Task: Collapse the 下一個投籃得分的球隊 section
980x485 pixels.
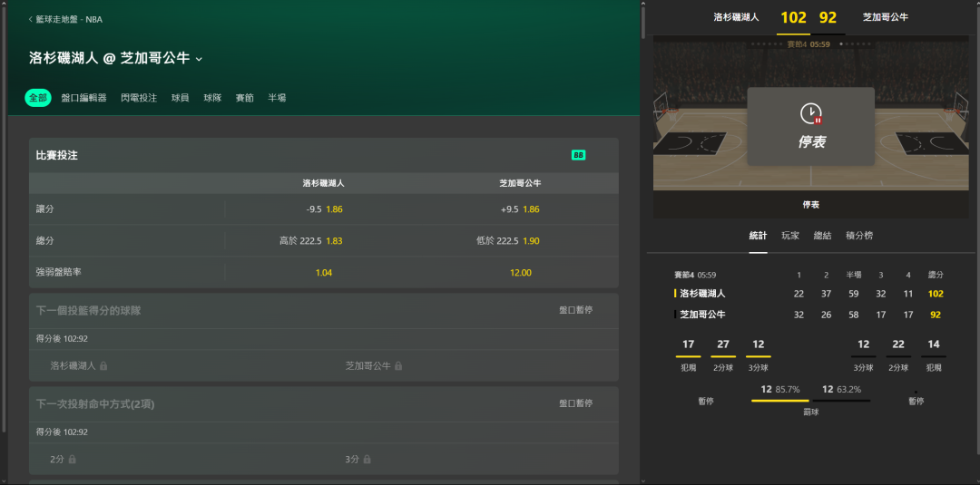Action: click(324, 310)
